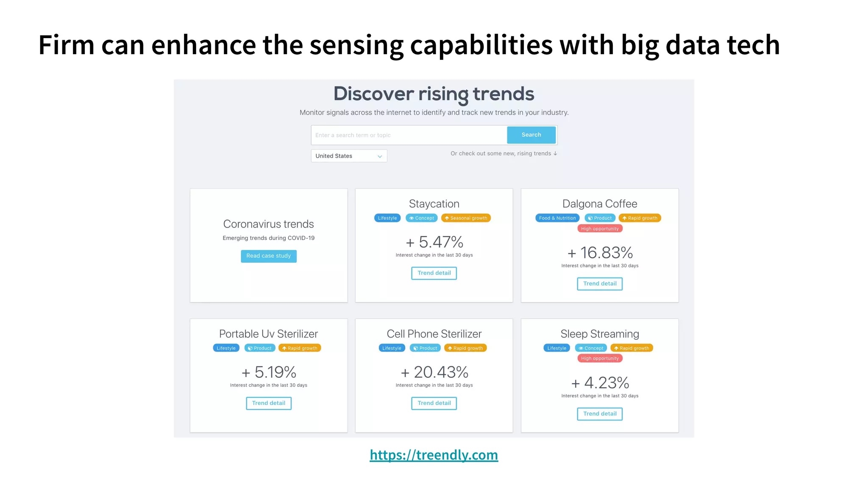The height and width of the screenshot is (488, 868).
Task: Click the Lifestyle tag on Cell Phone Sterilizer
Action: (392, 348)
